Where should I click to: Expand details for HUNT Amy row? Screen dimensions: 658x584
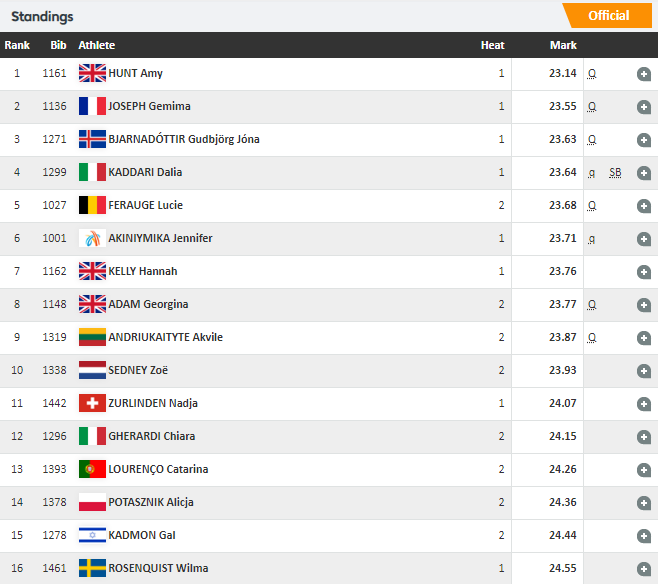(x=643, y=74)
